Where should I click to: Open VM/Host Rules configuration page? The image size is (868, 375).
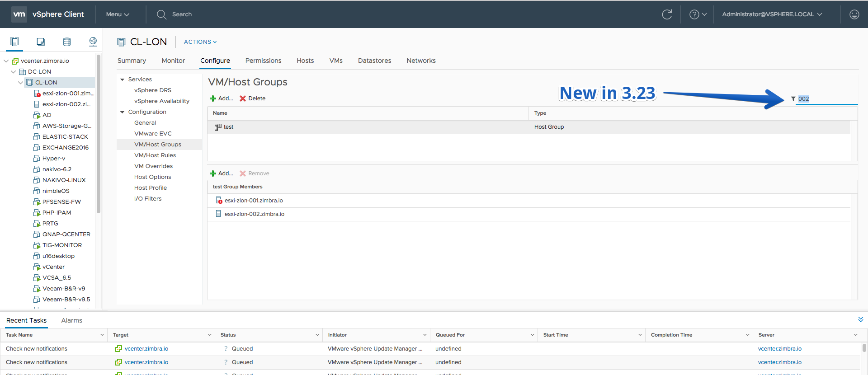pos(155,155)
